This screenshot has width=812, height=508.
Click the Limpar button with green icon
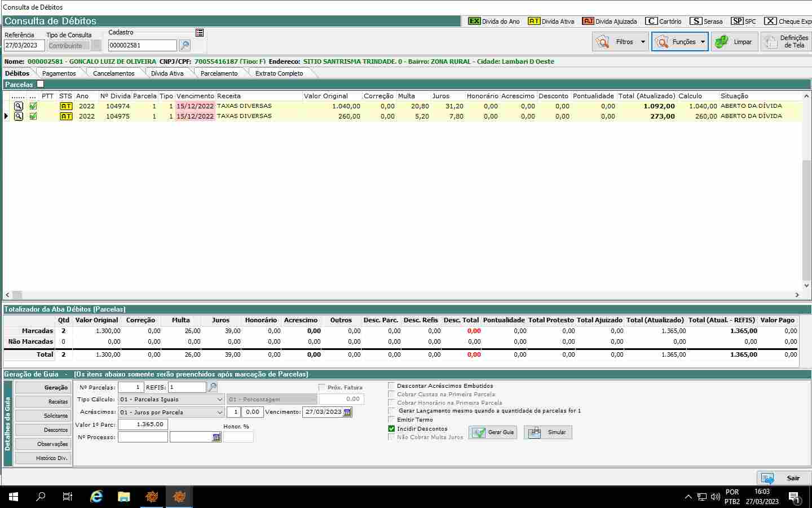pyautogui.click(x=734, y=42)
